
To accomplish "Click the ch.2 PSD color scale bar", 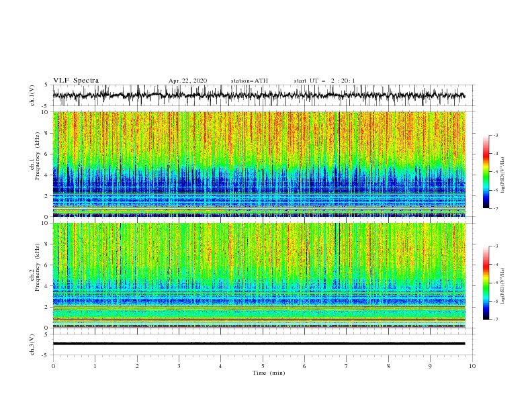I will (486, 283).
